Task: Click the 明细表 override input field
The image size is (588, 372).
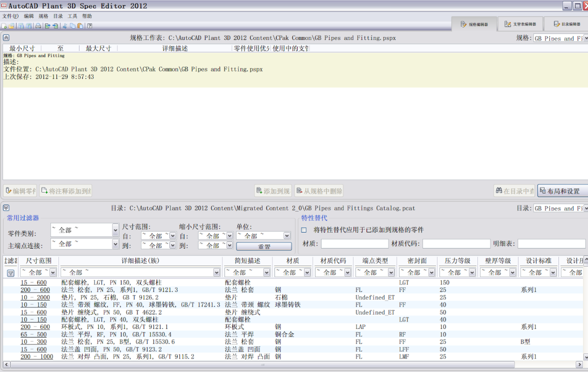Action: pyautogui.click(x=551, y=244)
